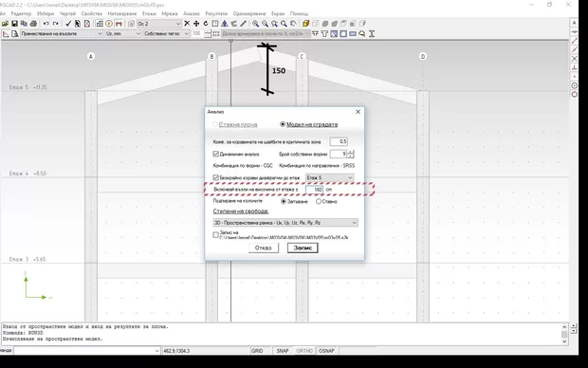The width and height of the screenshot is (588, 368).
Task: Click the red magnet icon
Action: (119, 24)
